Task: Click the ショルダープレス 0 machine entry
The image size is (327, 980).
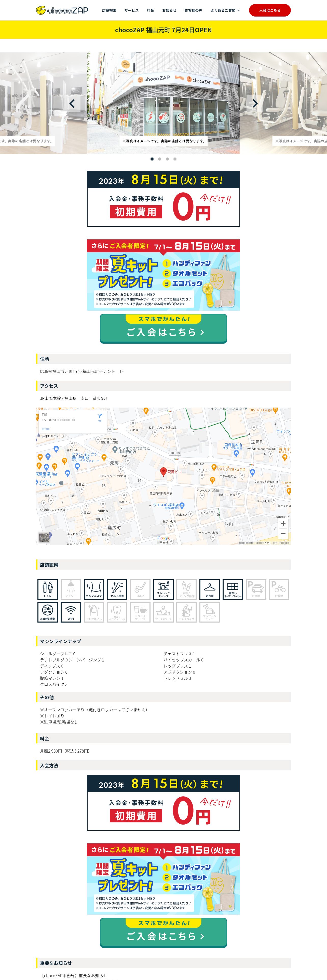Action: click(58, 654)
